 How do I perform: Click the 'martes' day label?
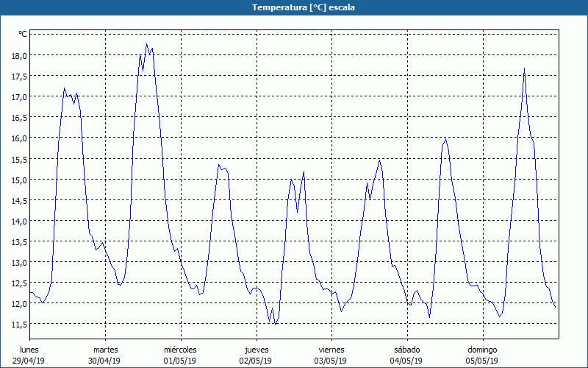105,350
